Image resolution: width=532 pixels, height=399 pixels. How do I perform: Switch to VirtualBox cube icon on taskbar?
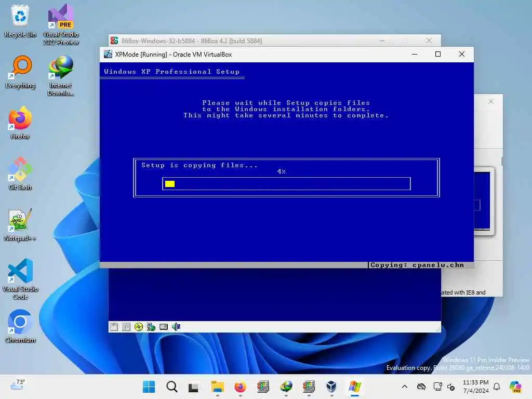pos(331,387)
